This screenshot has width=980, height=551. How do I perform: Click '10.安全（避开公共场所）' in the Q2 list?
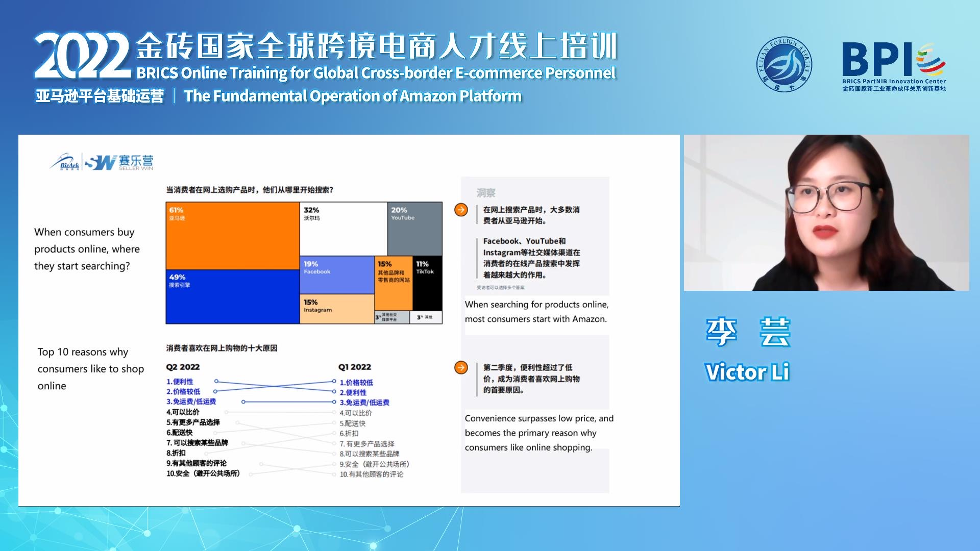203,473
